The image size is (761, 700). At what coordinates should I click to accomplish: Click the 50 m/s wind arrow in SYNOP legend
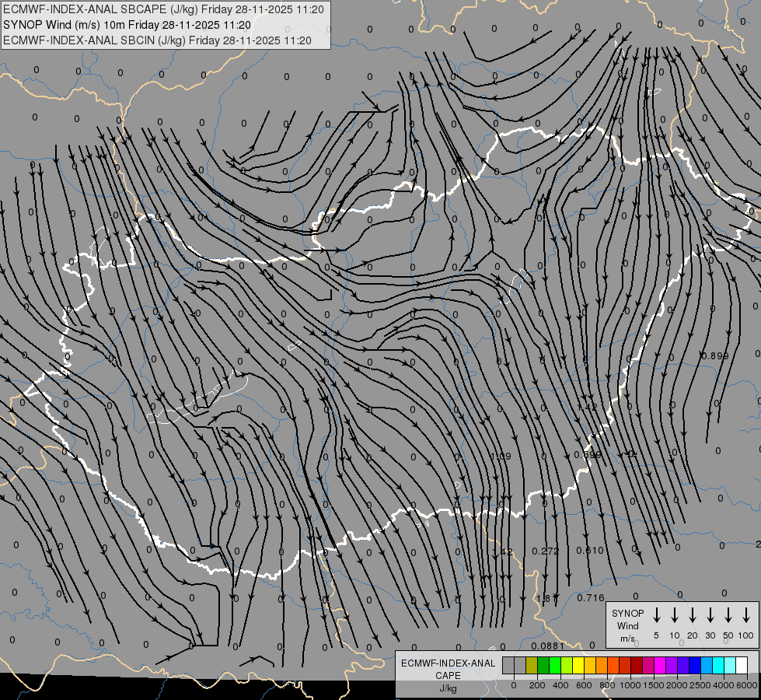tap(728, 615)
